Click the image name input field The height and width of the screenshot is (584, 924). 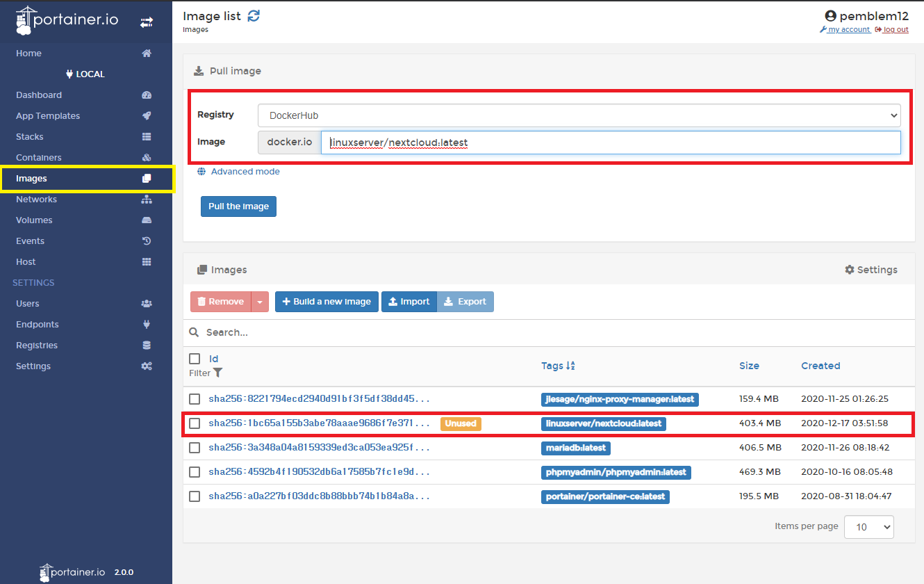[x=611, y=143]
